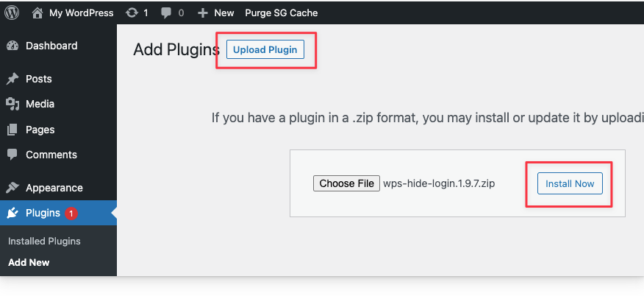
Task: Click the Upload Plugin button
Action: point(265,50)
